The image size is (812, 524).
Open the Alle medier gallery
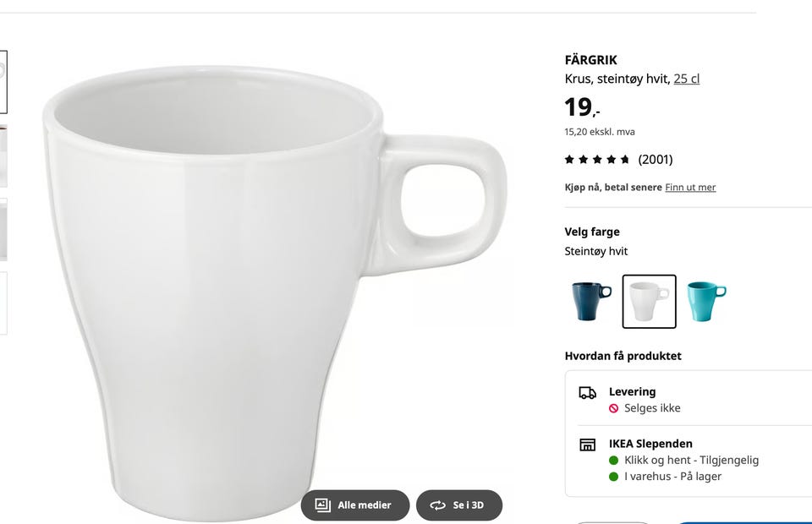(355, 505)
